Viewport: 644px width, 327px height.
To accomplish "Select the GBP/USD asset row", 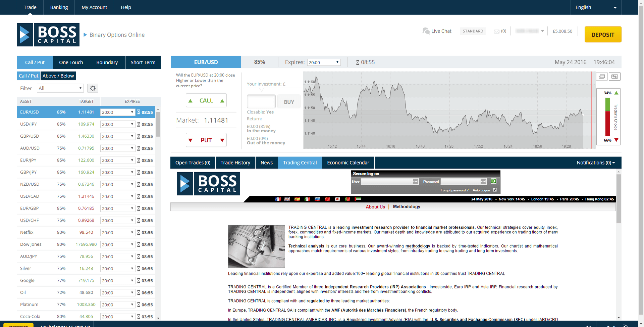I will pyautogui.click(x=86, y=136).
